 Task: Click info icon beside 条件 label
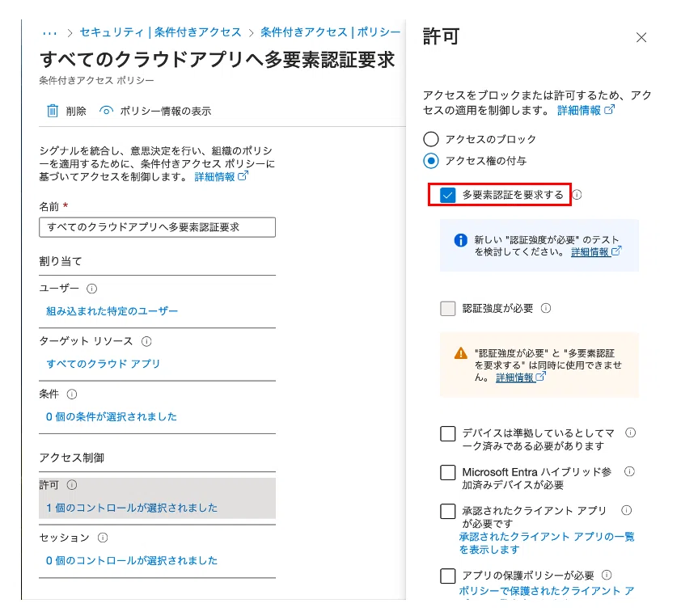[71, 394]
